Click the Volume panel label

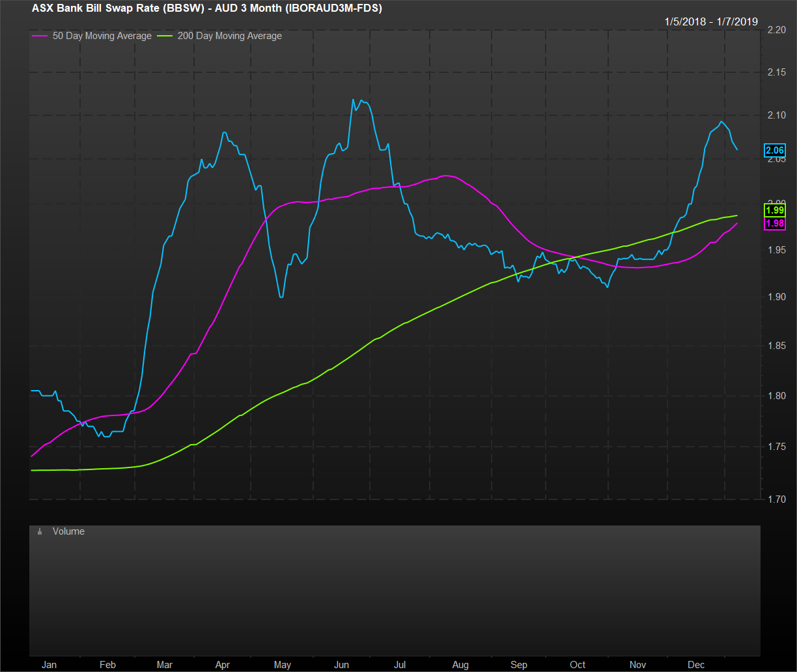tap(68, 531)
